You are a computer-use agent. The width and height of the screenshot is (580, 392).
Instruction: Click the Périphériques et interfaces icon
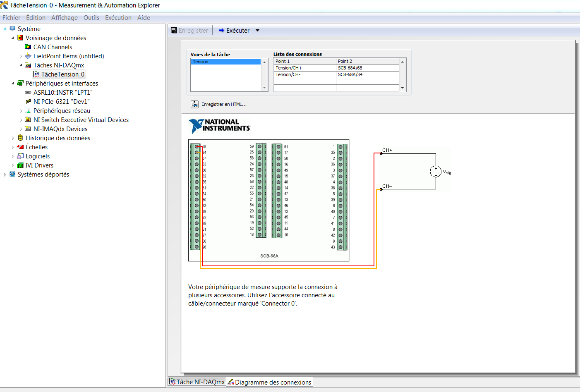[20, 84]
